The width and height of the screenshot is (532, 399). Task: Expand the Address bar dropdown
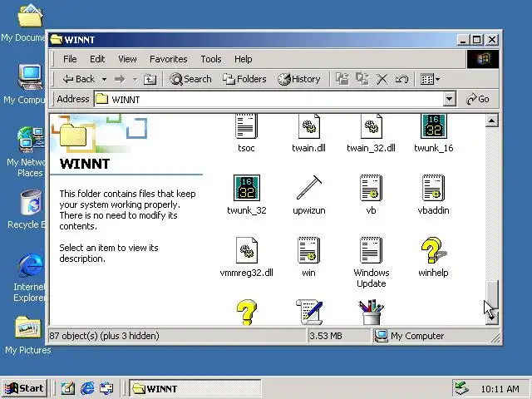coord(449,99)
